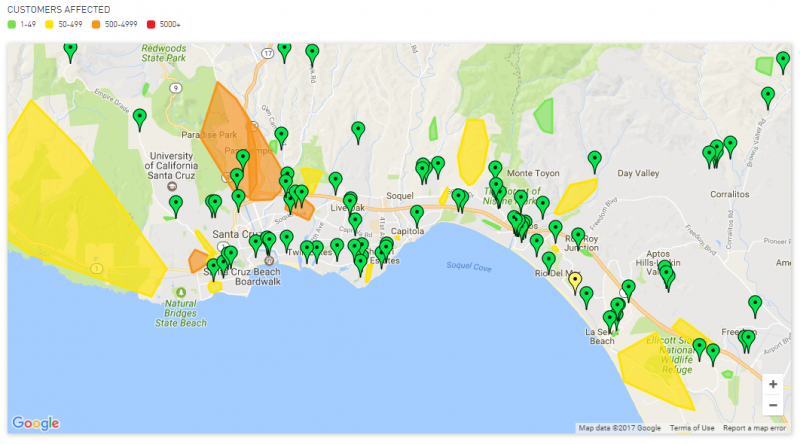Open the Terms of Use link
Viewport: 800px width, 444px height.
point(692,428)
